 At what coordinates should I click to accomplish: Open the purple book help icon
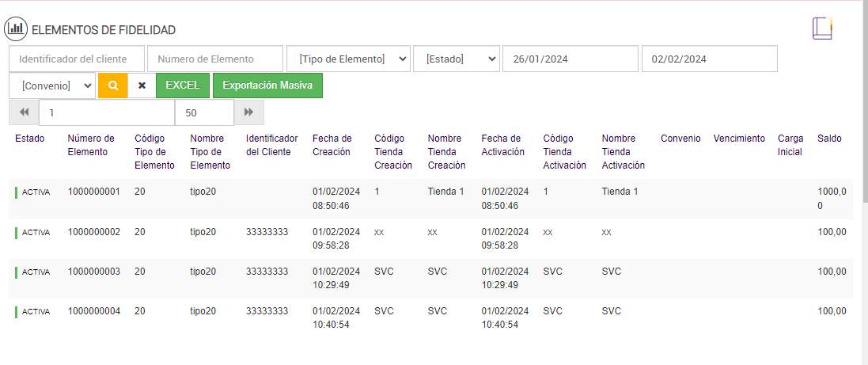[822, 29]
